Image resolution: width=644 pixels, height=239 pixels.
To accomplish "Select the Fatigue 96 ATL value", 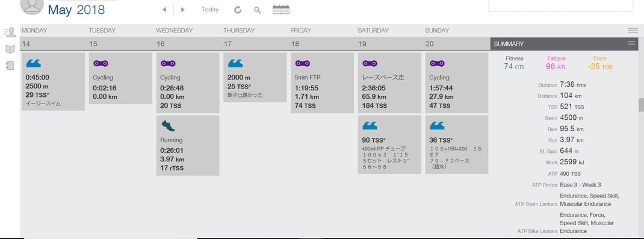I will click(x=556, y=67).
